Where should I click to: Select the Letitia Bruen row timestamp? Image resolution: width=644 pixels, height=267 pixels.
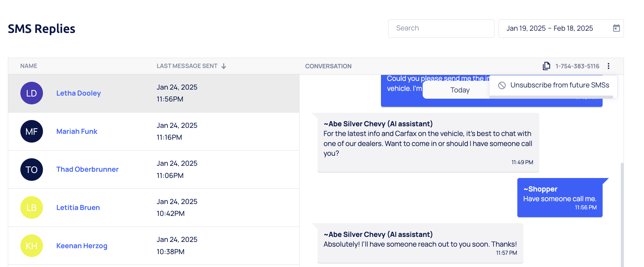(x=177, y=207)
